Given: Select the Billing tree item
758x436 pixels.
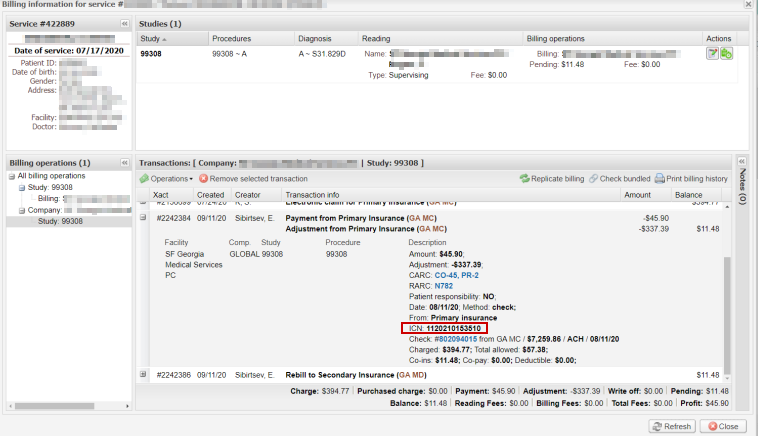Looking at the screenshot, I should 83,199.
